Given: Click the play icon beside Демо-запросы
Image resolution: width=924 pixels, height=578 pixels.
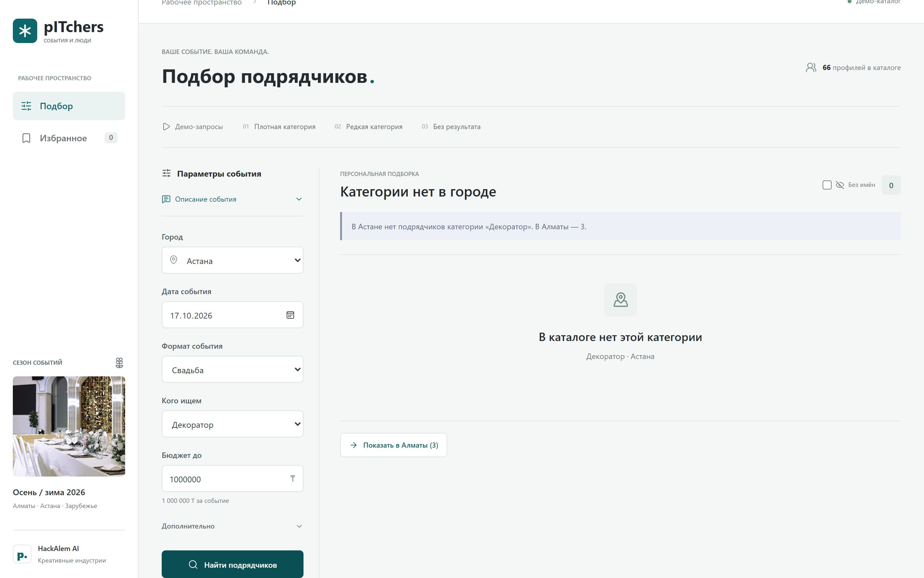Looking at the screenshot, I should (x=166, y=127).
